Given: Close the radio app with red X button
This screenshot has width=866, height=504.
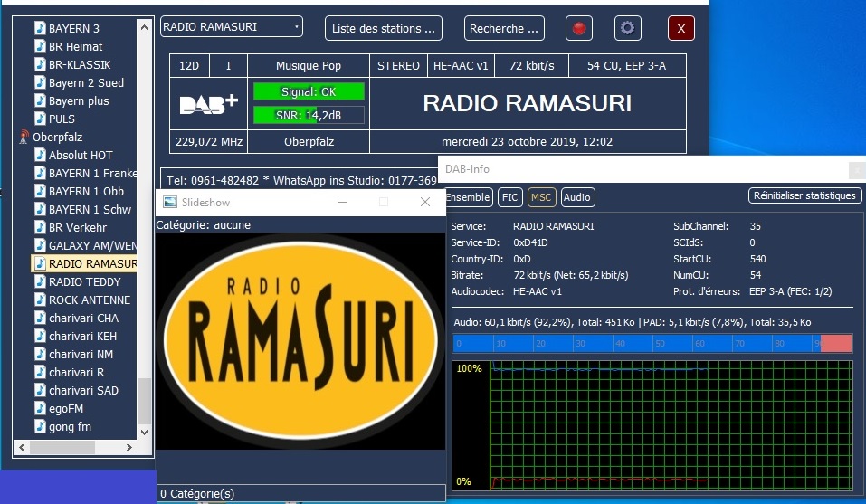Looking at the screenshot, I should pyautogui.click(x=681, y=28).
